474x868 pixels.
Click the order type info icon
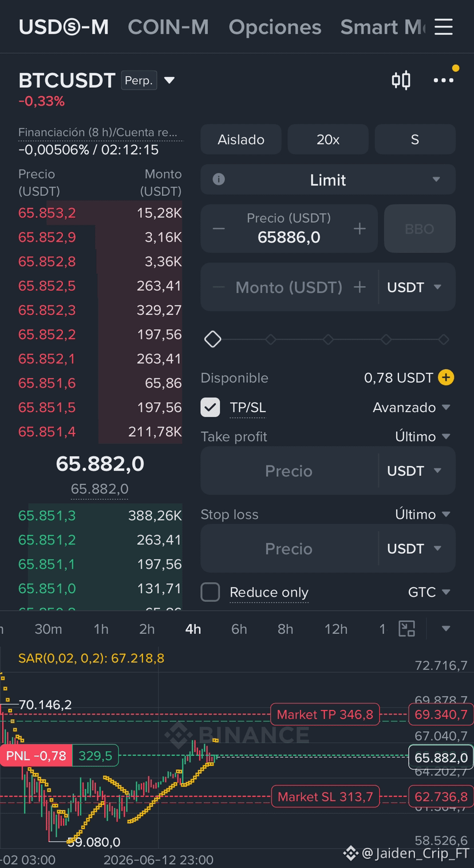pyautogui.click(x=219, y=179)
